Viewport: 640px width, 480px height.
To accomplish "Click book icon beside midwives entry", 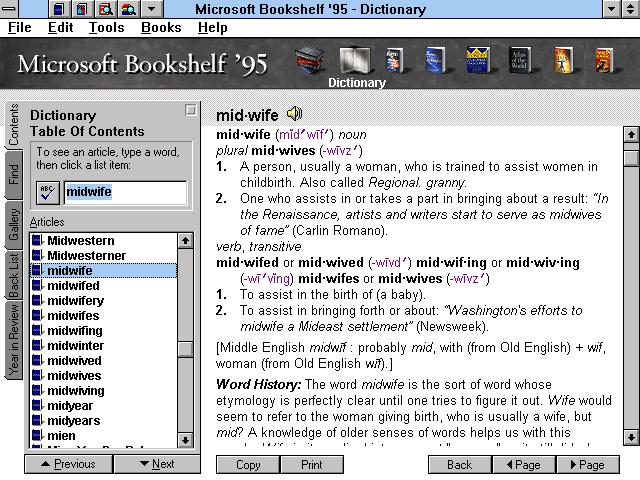I will 37,375.
